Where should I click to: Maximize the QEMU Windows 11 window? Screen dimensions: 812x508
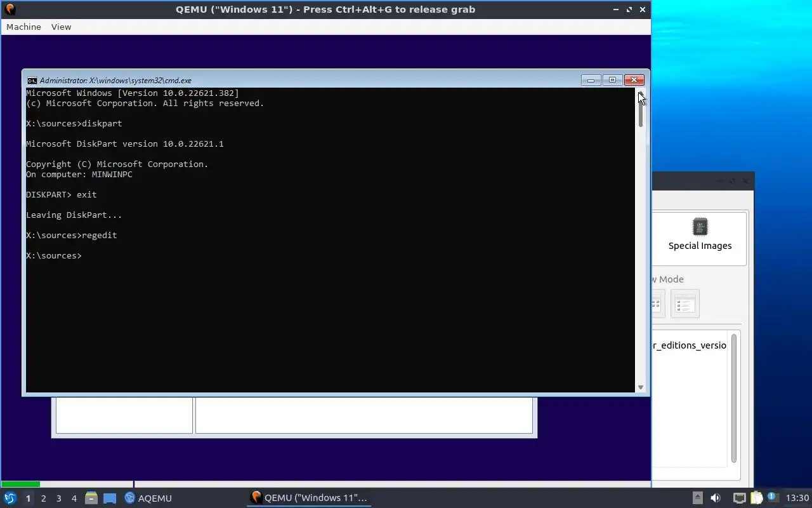tap(629, 10)
